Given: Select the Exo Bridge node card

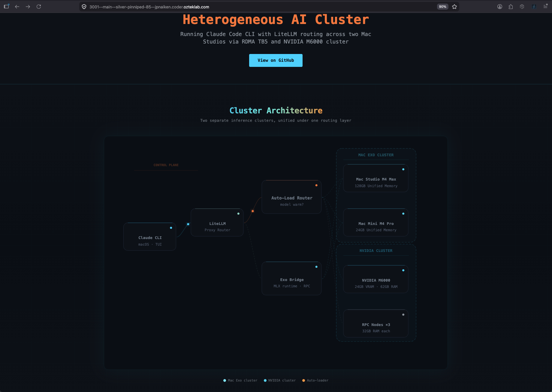Looking at the screenshot, I should click(x=291, y=279).
